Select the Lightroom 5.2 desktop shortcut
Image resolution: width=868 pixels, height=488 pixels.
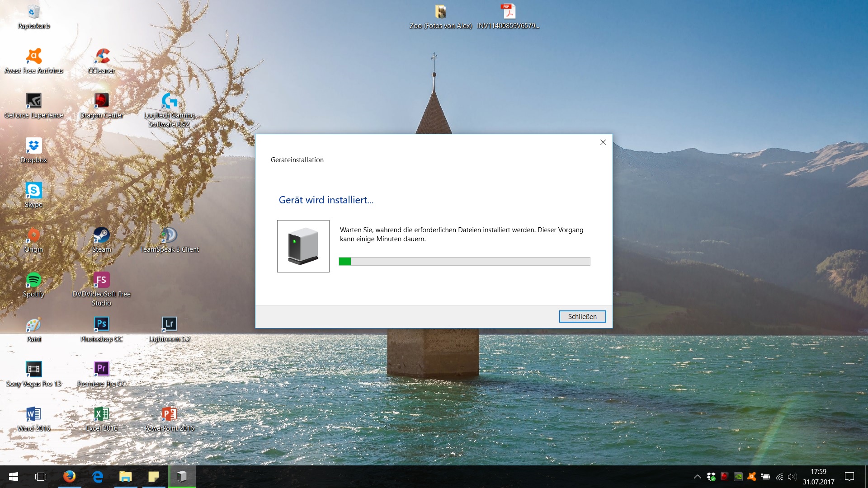point(169,324)
